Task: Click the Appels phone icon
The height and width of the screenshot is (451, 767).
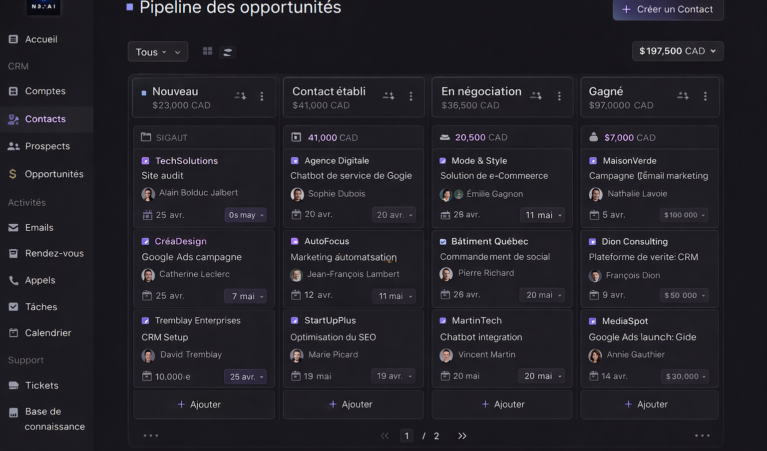Action: click(14, 280)
